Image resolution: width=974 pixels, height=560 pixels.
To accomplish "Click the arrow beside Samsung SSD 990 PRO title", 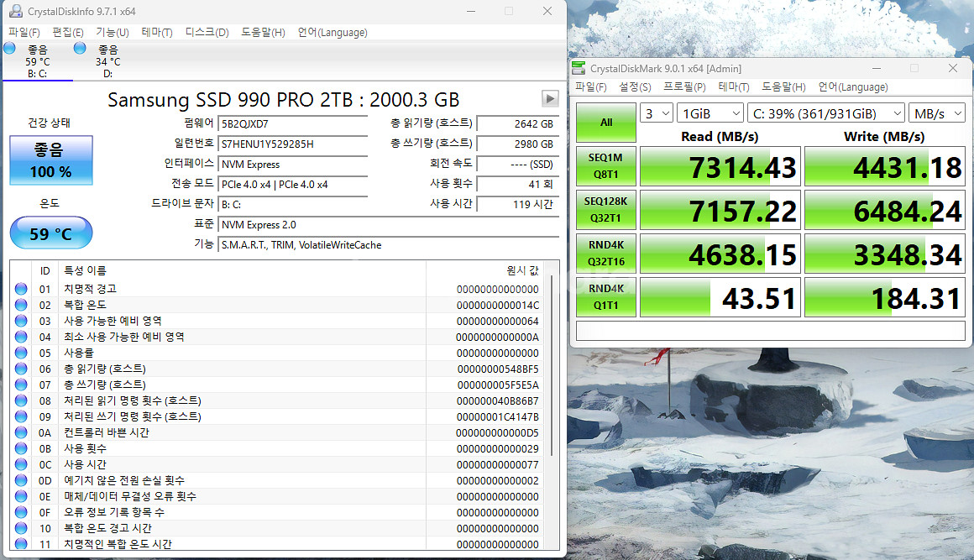I will pos(550,98).
